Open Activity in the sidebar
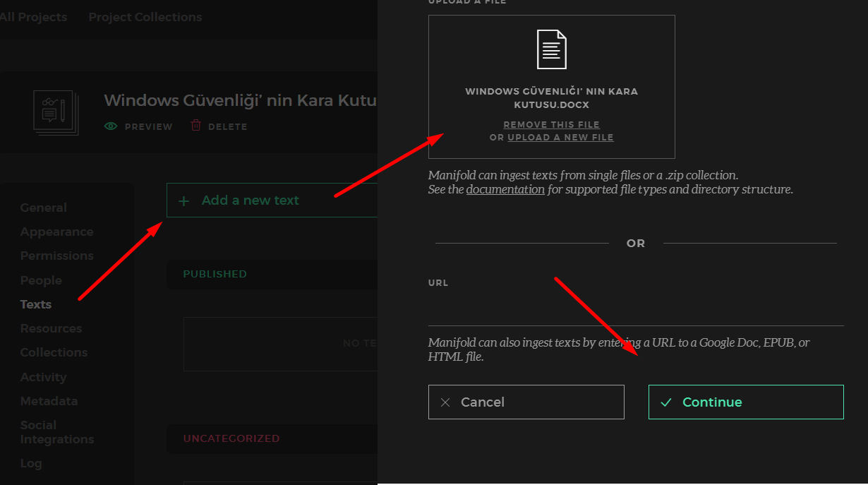 click(x=43, y=377)
